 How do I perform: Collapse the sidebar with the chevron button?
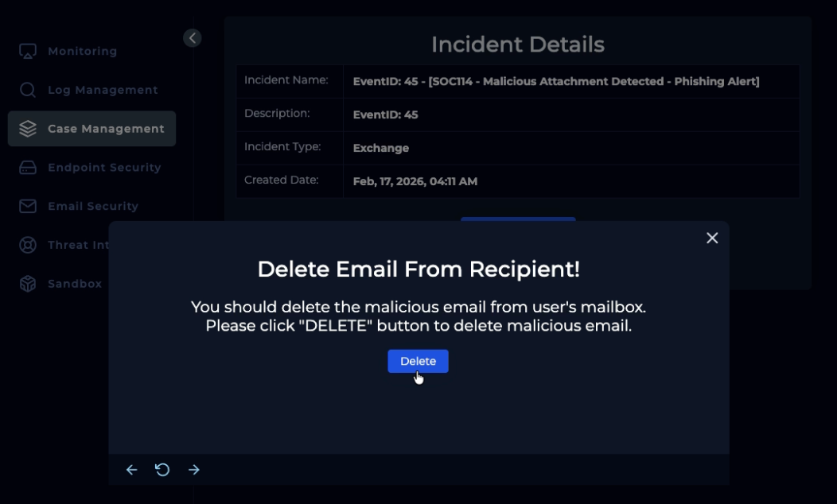click(192, 38)
